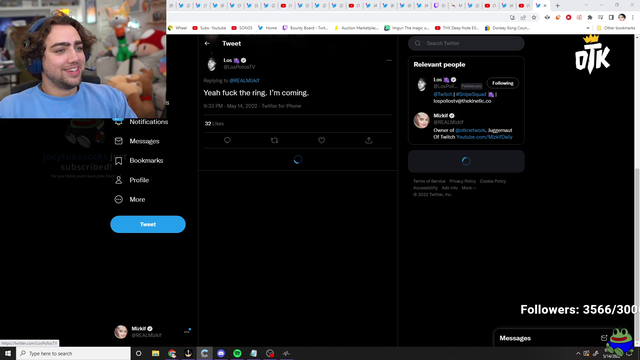Share this page from address bar
This screenshot has width=640, height=360.
(523, 18)
